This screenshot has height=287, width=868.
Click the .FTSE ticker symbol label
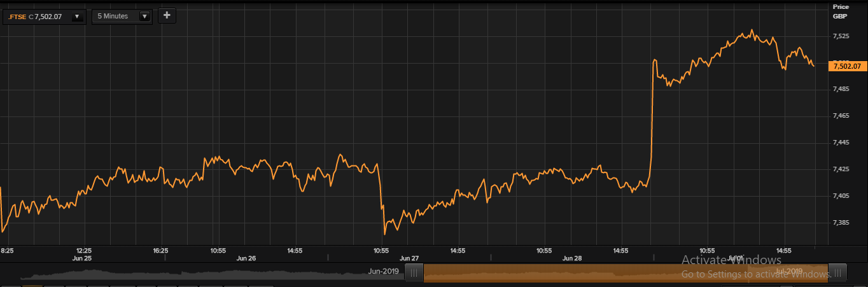tap(17, 17)
